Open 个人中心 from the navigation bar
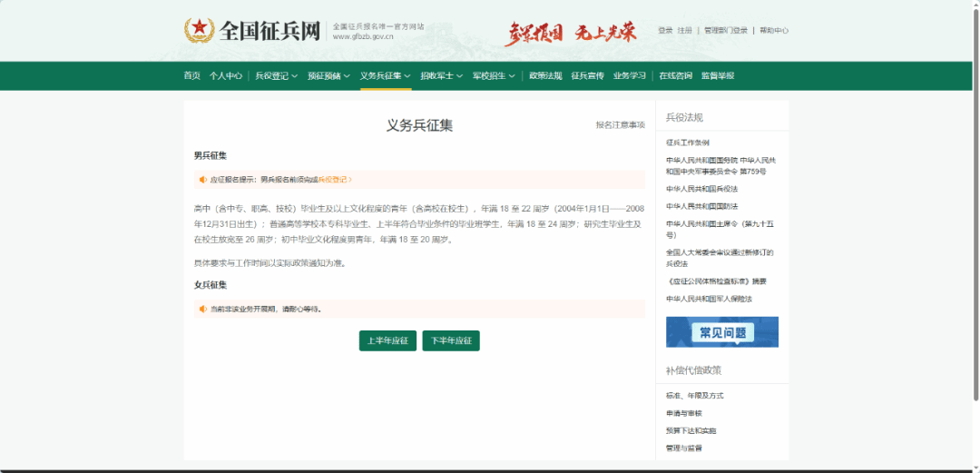Screen dimensions: 980x473 (x=225, y=76)
